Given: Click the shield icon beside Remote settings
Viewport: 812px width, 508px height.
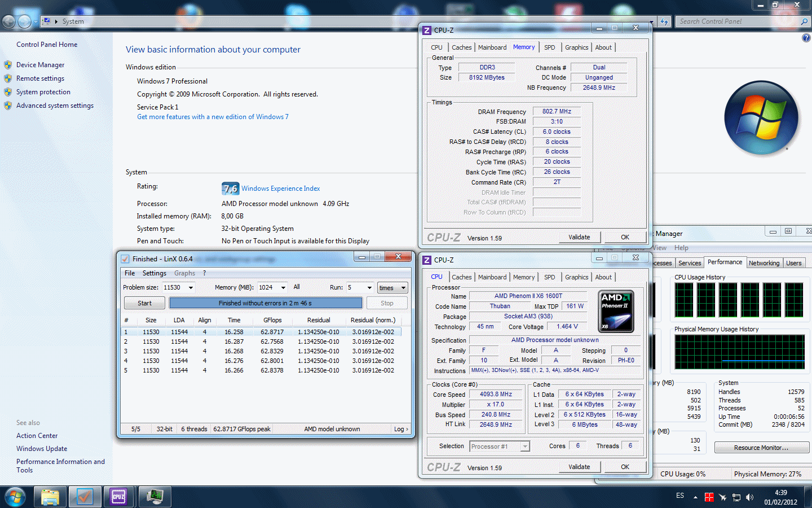Looking at the screenshot, I should click(8, 78).
